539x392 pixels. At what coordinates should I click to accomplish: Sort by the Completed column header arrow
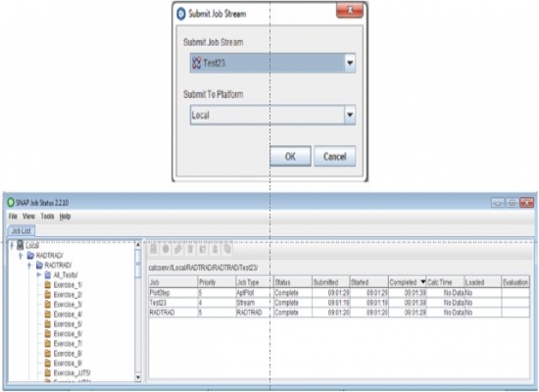[422, 281]
